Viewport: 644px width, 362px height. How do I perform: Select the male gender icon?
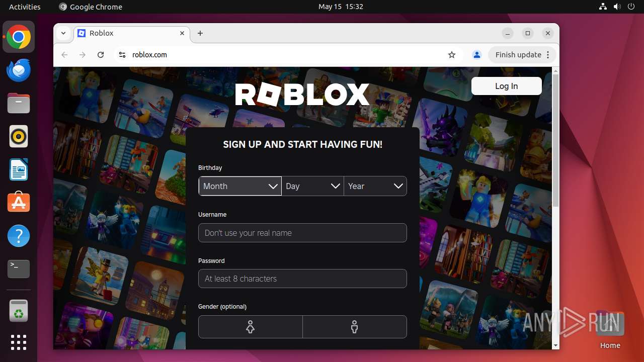tap(355, 327)
